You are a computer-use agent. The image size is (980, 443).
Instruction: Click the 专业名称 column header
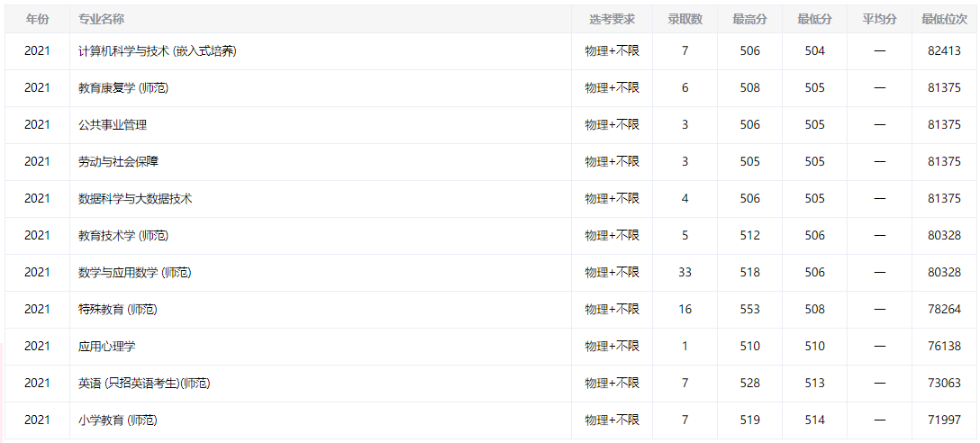(102, 19)
